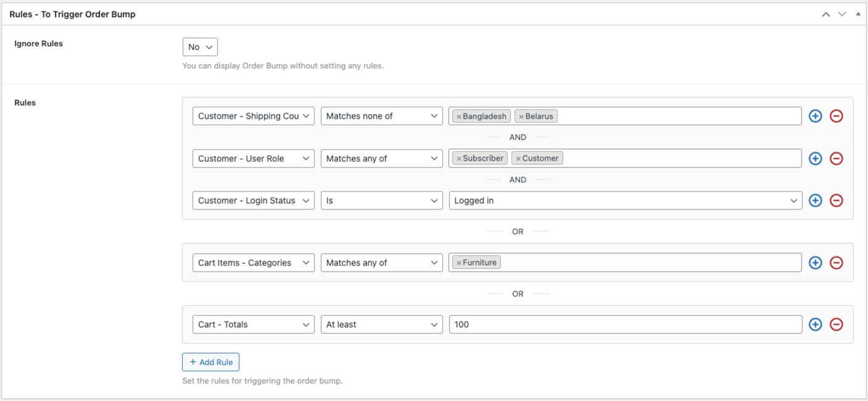Click the Add Rule button

210,362
